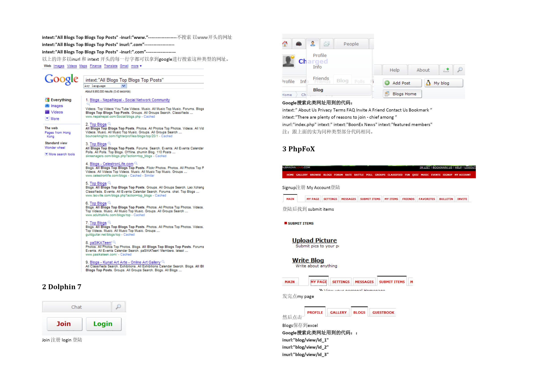Click preview magnifier beside guildguitar Top Blogs result
Viewport: 555px width, 392px height.
109,222
